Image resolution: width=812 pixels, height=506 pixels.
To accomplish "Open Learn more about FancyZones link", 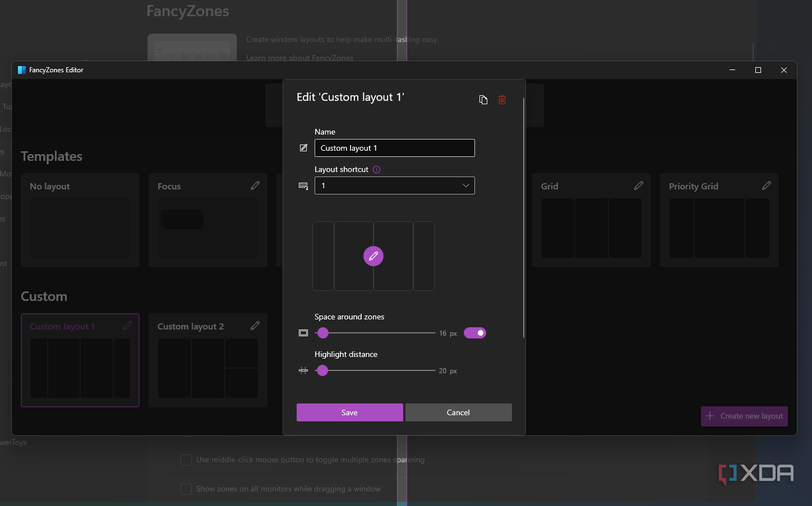I will [300, 58].
